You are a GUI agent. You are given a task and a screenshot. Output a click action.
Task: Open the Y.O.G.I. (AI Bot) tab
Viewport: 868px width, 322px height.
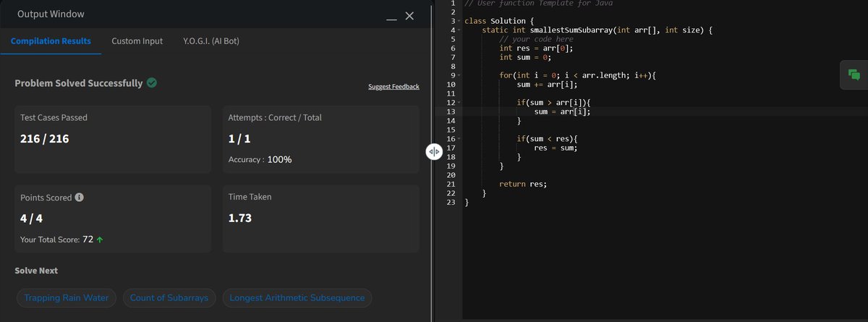click(x=211, y=41)
